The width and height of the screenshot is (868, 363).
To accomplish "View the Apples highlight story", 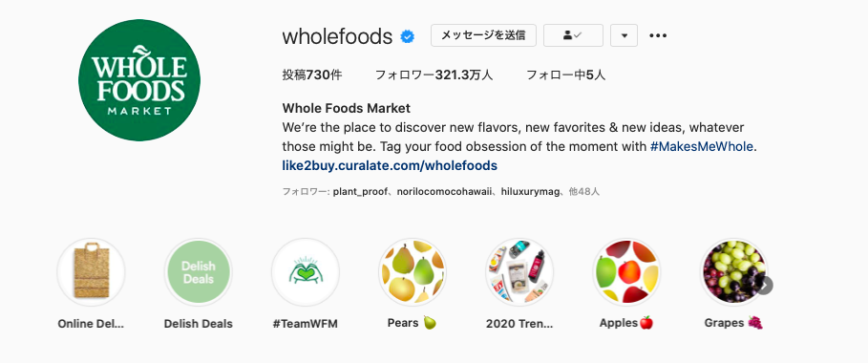I will [x=626, y=272].
